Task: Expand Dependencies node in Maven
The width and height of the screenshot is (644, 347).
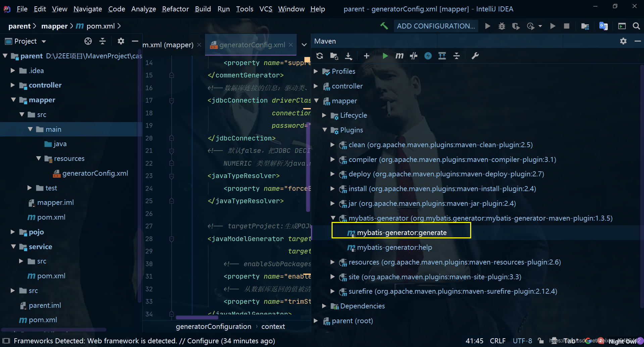Action: click(x=325, y=306)
